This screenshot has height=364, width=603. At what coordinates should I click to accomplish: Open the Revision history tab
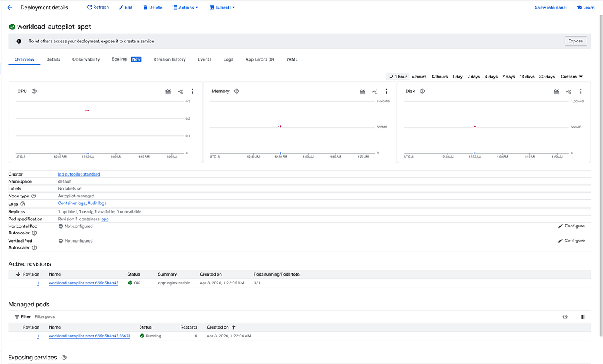(x=170, y=59)
